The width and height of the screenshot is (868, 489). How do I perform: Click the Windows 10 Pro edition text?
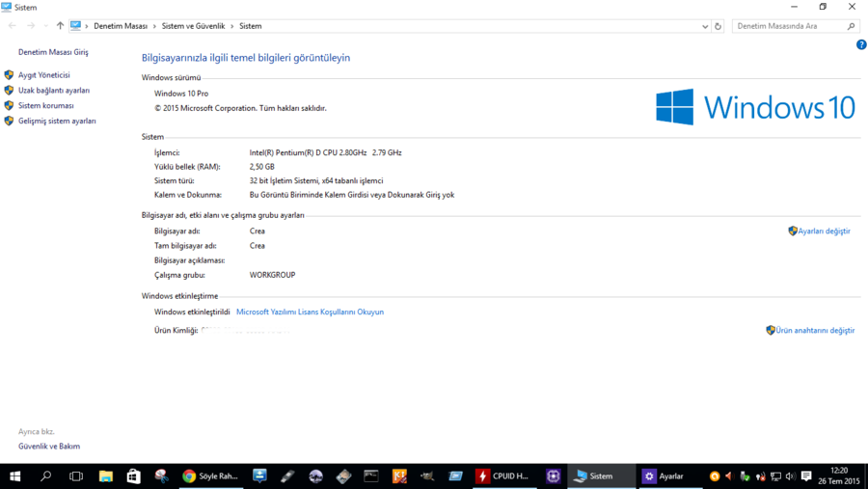[x=181, y=94]
